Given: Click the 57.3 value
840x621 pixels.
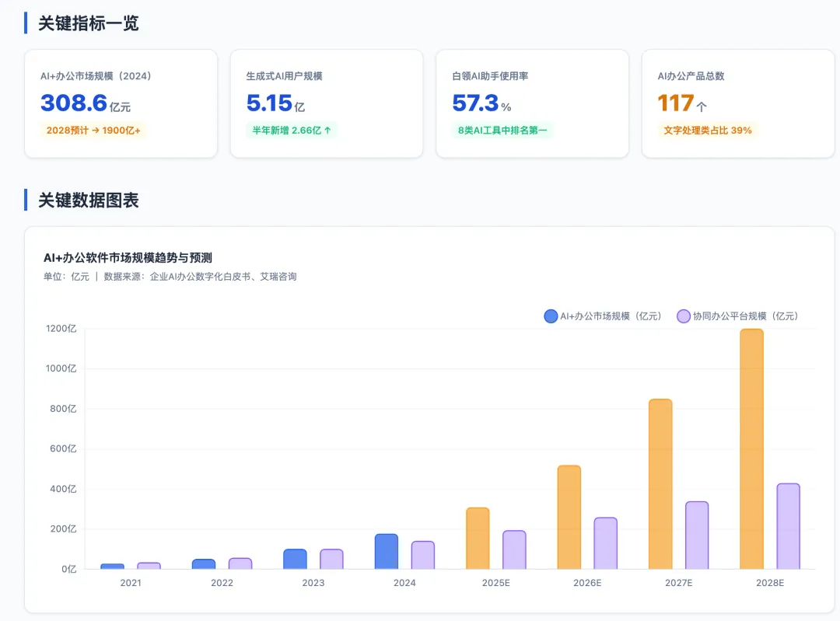Looking at the screenshot, I should click(475, 103).
